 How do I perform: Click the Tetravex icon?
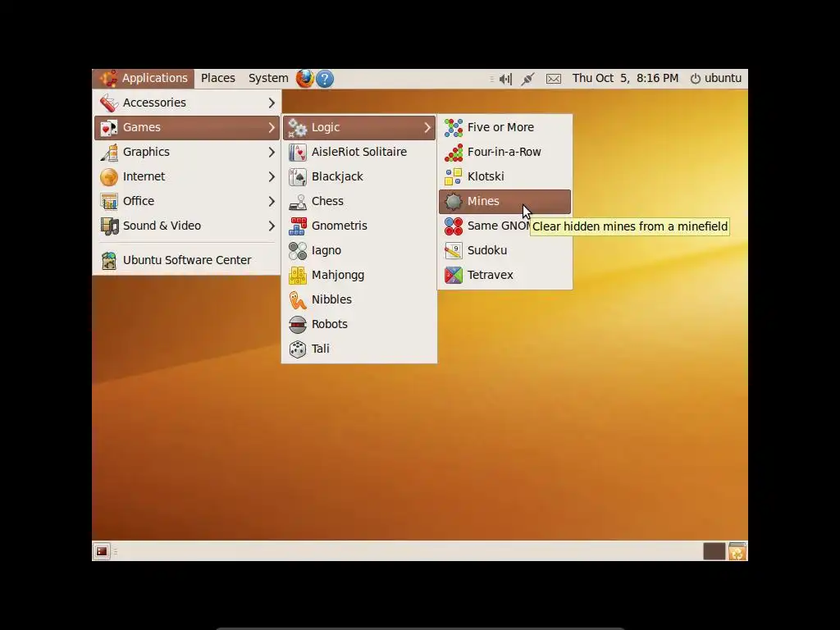click(453, 276)
